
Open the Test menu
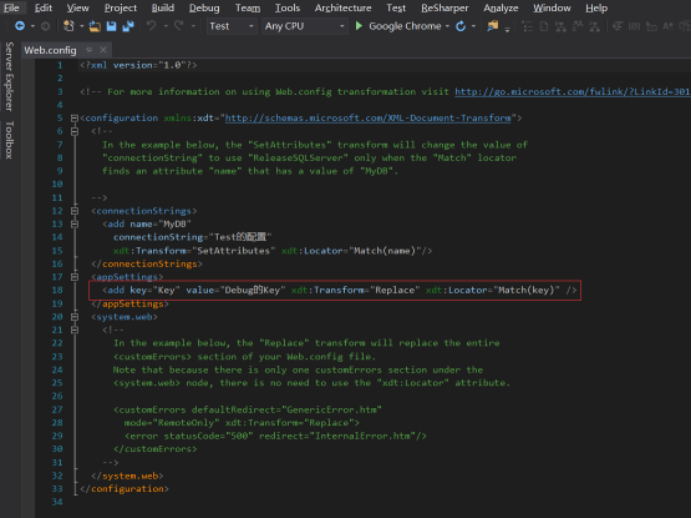point(396,8)
